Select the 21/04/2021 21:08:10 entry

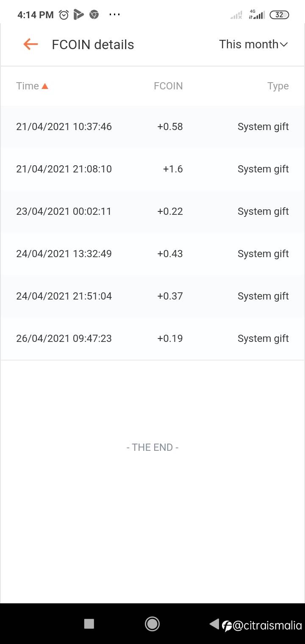coord(64,169)
